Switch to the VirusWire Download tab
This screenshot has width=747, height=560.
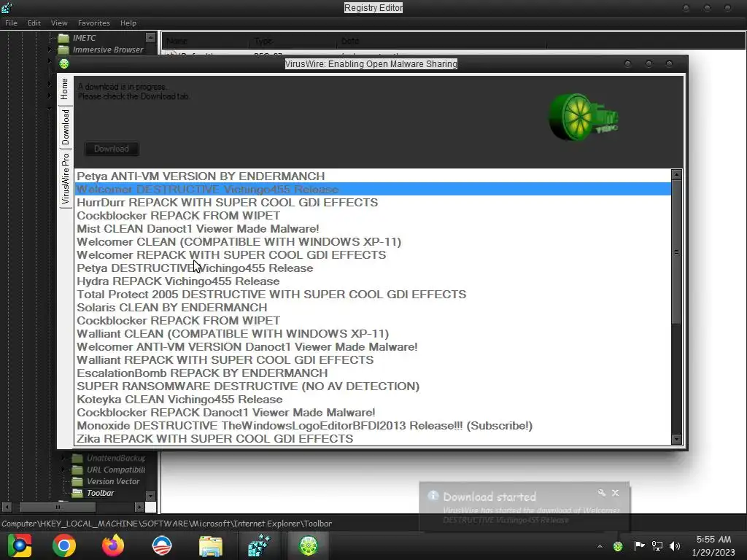[65, 127]
